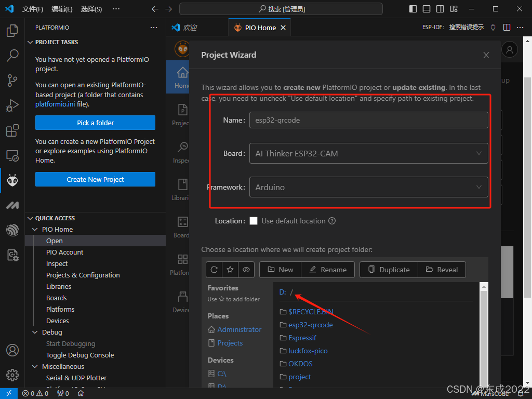The image size is (532, 399).
Task: Select Inspect in Quick Access
Action: click(57, 263)
